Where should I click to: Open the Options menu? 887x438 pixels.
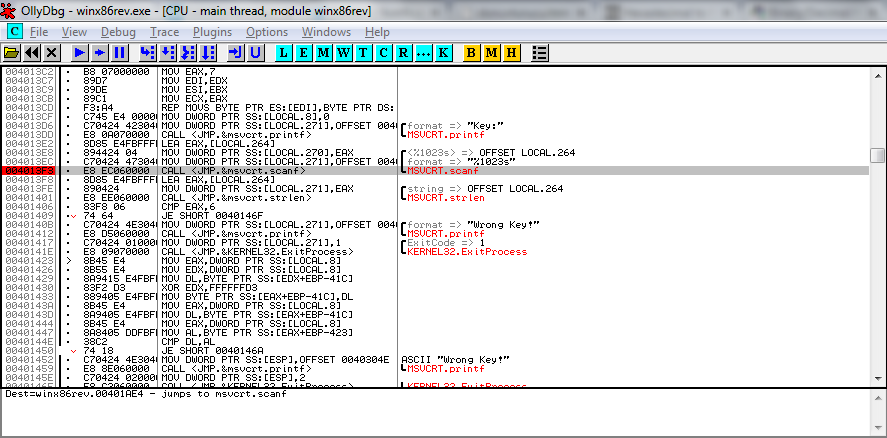(266, 32)
